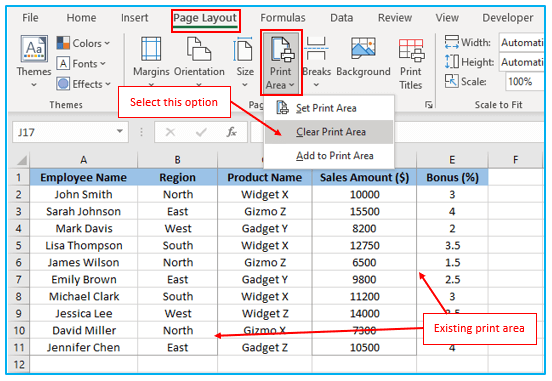The height and width of the screenshot is (381, 552).
Task: Switch to the Developer tab
Action: (x=508, y=18)
